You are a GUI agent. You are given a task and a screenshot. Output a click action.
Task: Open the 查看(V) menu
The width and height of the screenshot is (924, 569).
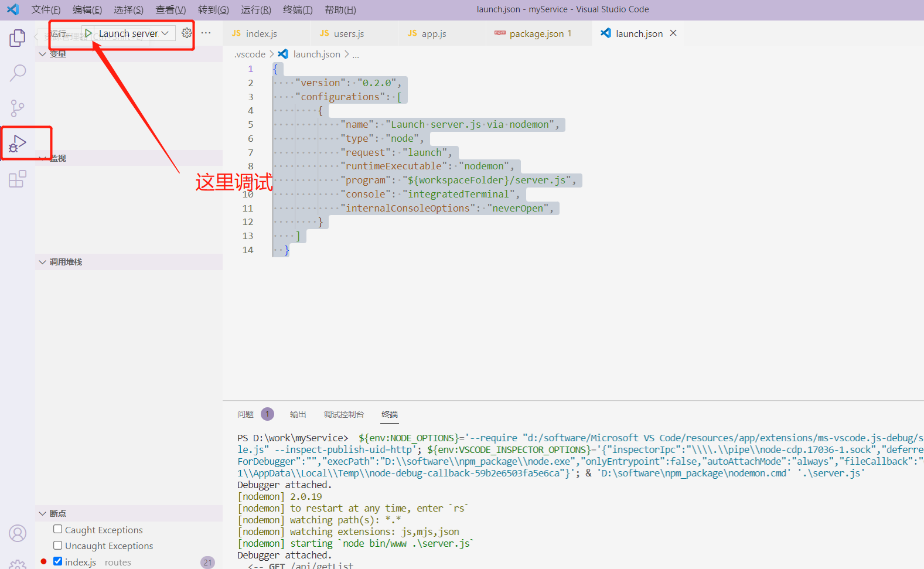click(171, 10)
